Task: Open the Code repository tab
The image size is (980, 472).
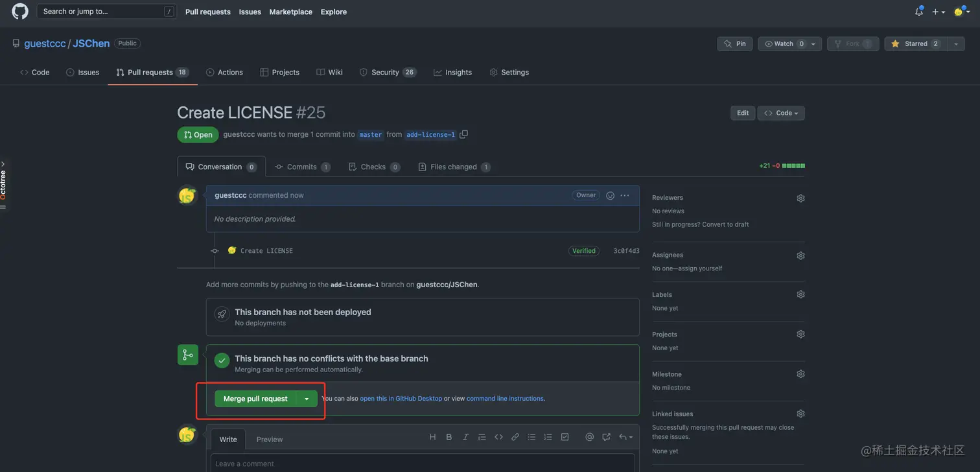Action: point(35,72)
